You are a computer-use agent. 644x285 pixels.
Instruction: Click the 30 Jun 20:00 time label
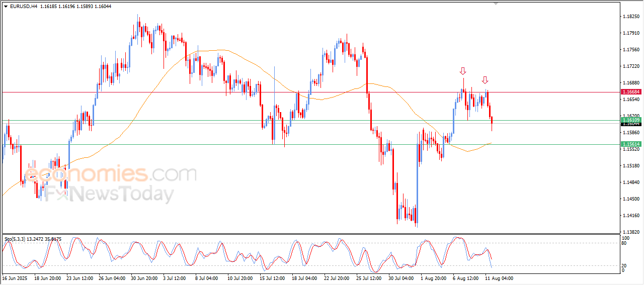[x=144, y=278]
